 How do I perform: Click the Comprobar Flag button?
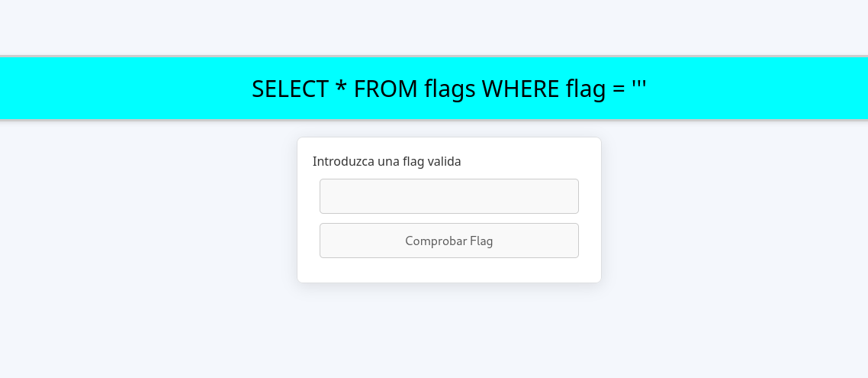click(x=449, y=241)
